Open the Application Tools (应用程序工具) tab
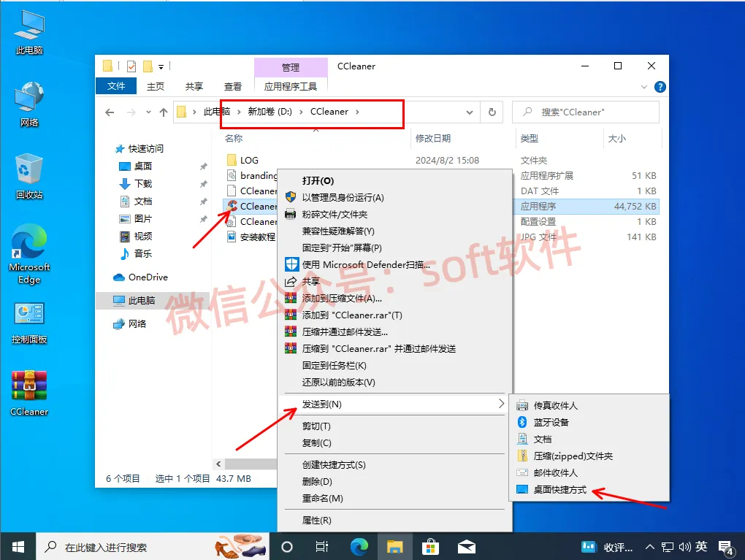This screenshot has height=560, width=745. pyautogui.click(x=291, y=86)
